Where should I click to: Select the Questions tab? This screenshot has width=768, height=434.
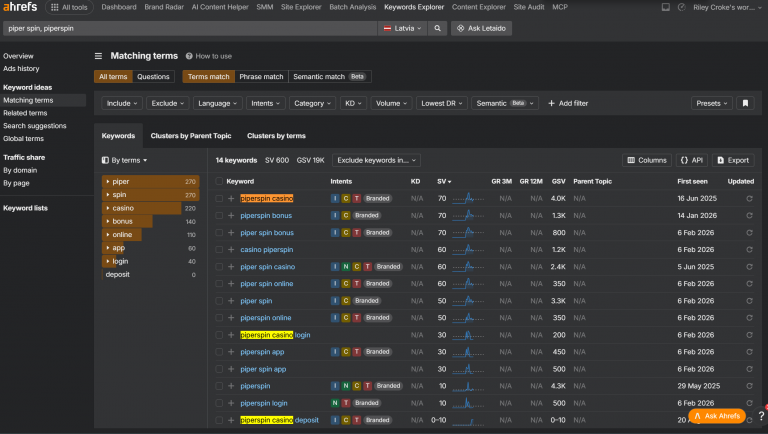click(x=153, y=77)
